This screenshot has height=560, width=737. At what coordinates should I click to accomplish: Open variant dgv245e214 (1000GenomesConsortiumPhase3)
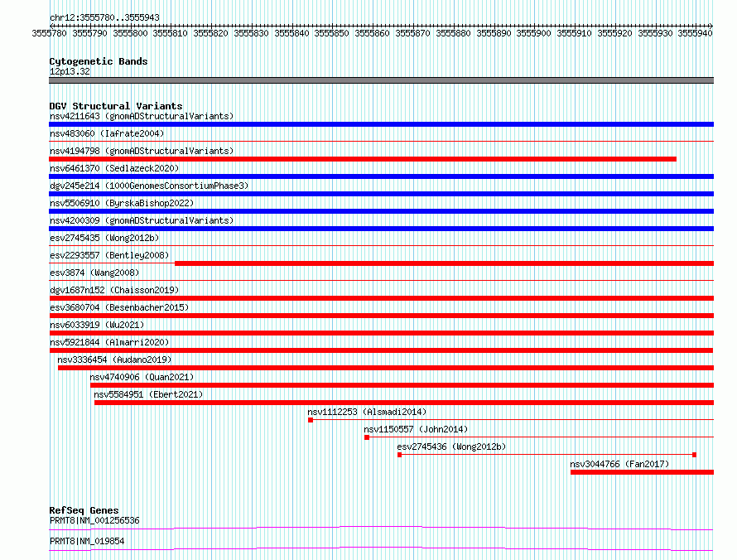point(149,186)
